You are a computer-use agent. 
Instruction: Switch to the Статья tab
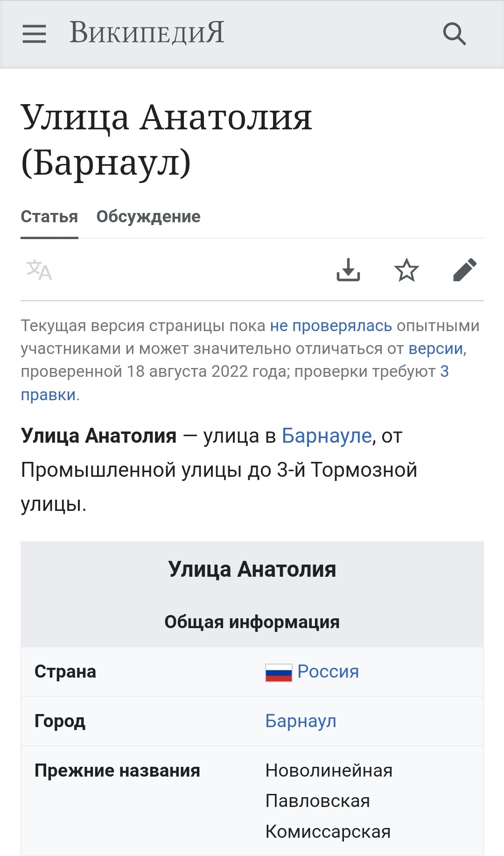coord(49,217)
